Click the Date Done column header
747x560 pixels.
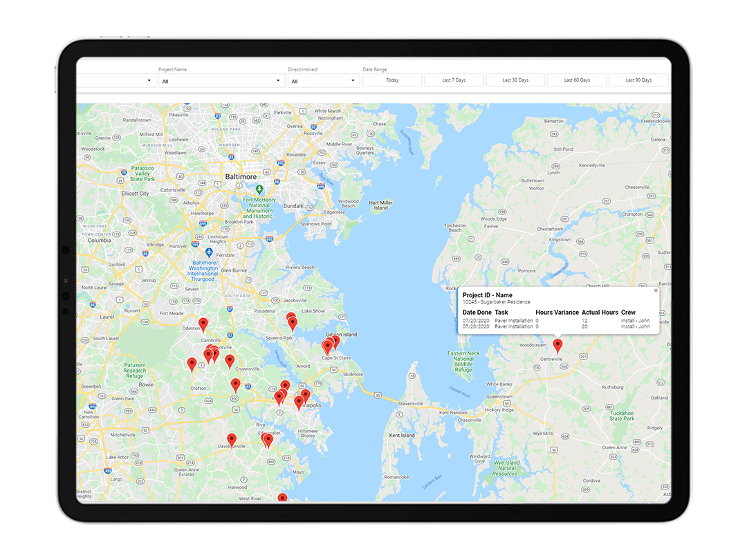coord(477,312)
